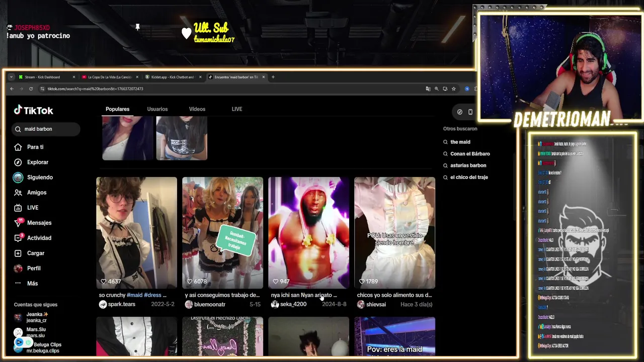Open LIVE icon in left sidebar
Image resolution: width=644 pixels, height=362 pixels.
click(x=18, y=207)
